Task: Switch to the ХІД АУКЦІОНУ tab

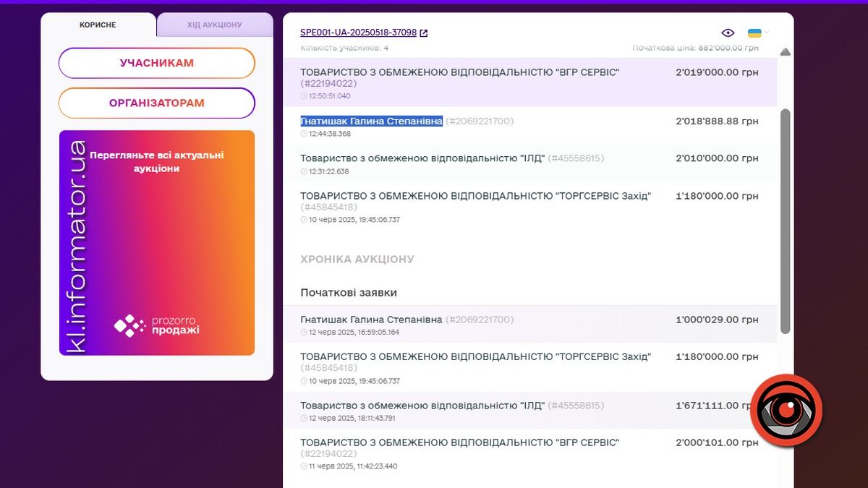Action: [215, 25]
